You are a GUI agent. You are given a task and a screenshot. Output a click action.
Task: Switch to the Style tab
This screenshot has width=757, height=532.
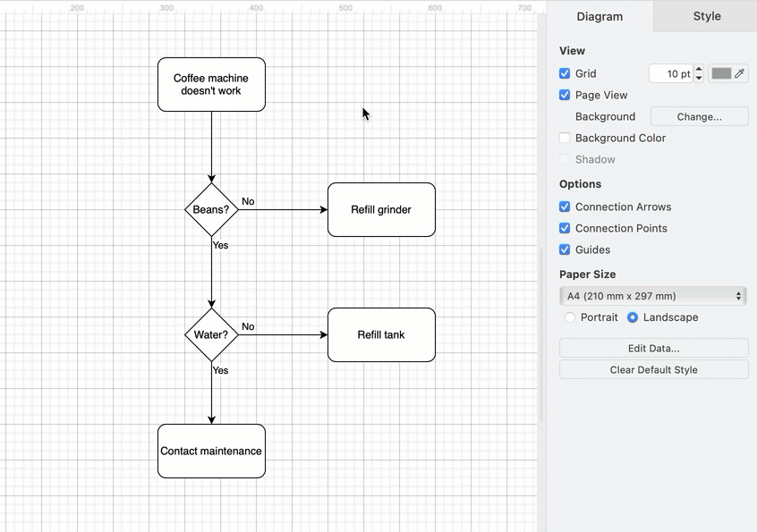tap(706, 15)
